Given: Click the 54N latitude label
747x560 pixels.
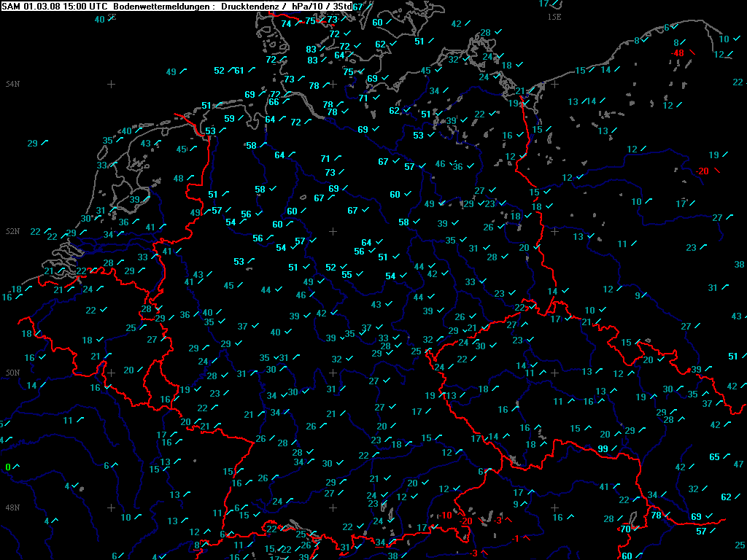Looking at the screenshot, I should (x=12, y=84).
